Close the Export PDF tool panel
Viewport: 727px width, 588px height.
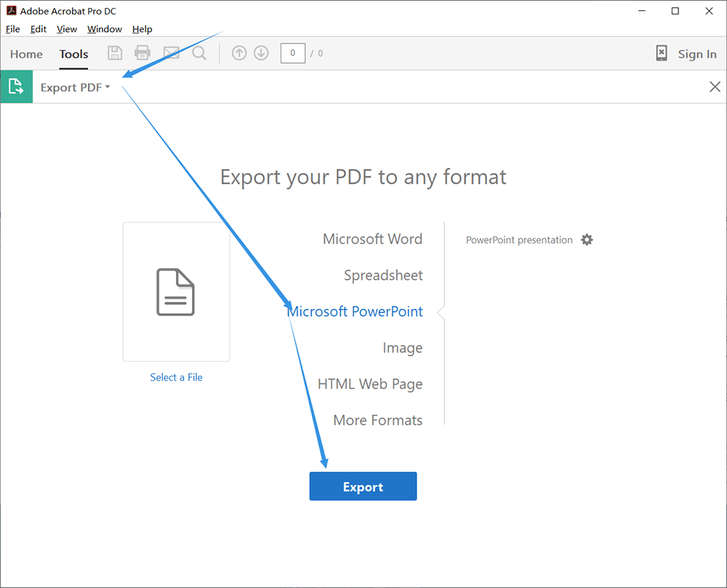715,87
